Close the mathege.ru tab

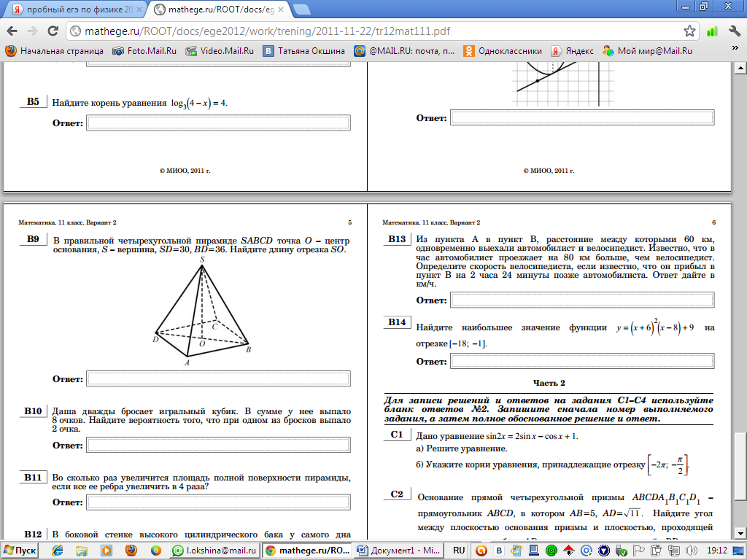click(x=281, y=9)
